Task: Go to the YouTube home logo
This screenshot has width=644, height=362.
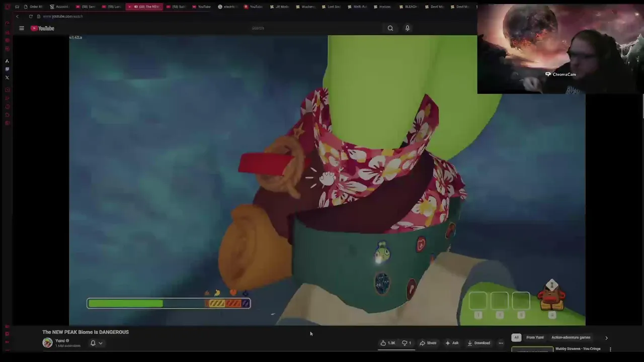Action: point(43,28)
